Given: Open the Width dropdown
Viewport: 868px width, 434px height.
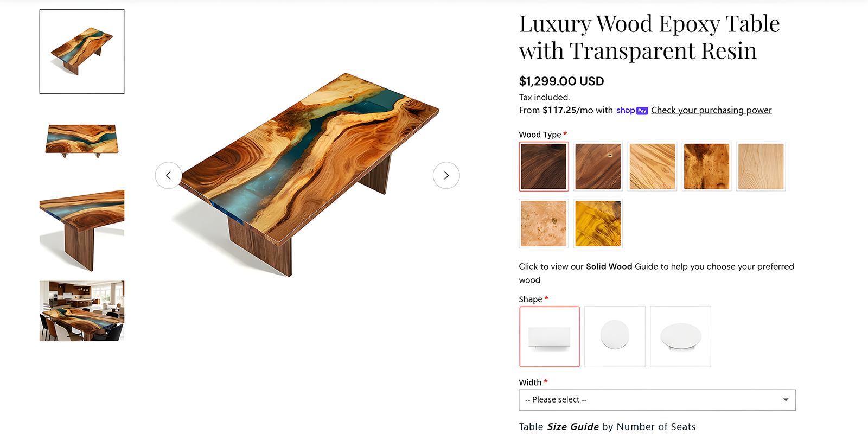Looking at the screenshot, I should 657,400.
